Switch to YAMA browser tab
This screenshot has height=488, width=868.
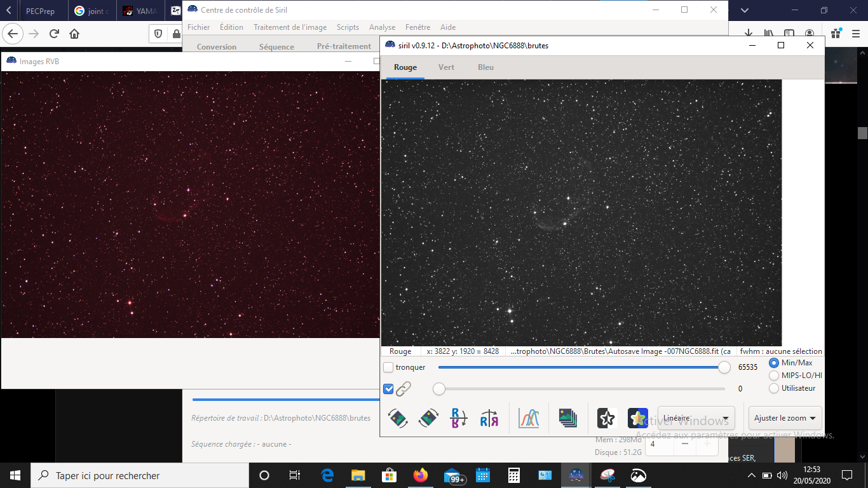point(139,11)
